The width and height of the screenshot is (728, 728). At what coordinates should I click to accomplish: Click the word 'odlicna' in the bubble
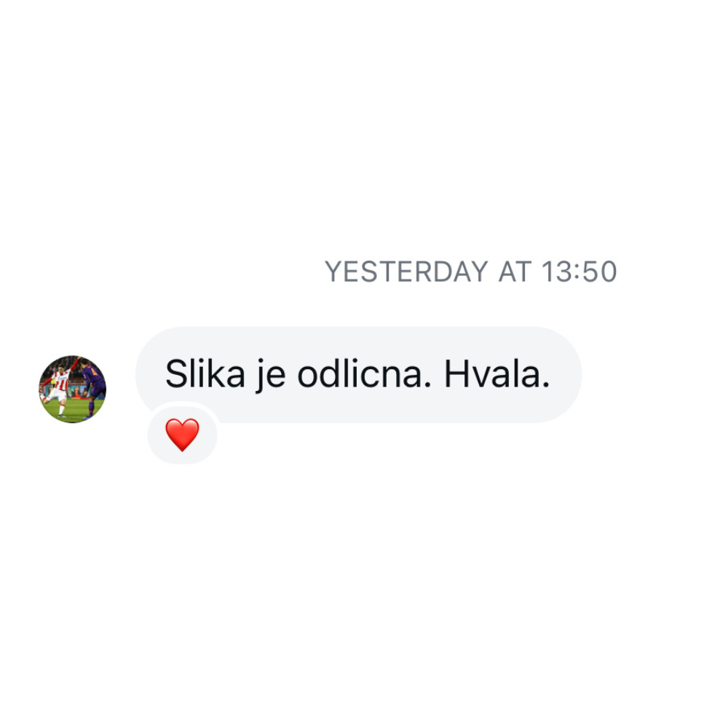[361, 374]
